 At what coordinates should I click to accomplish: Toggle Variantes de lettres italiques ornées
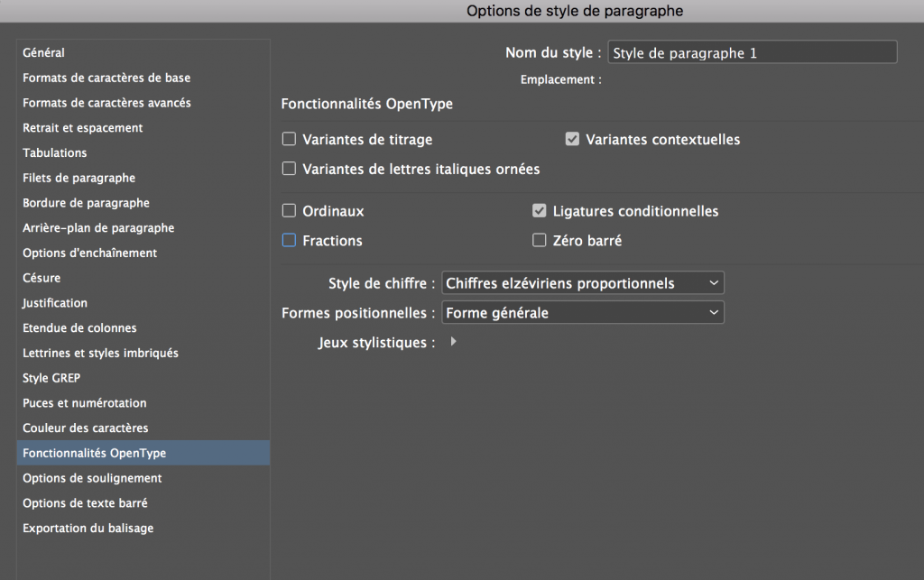(290, 169)
